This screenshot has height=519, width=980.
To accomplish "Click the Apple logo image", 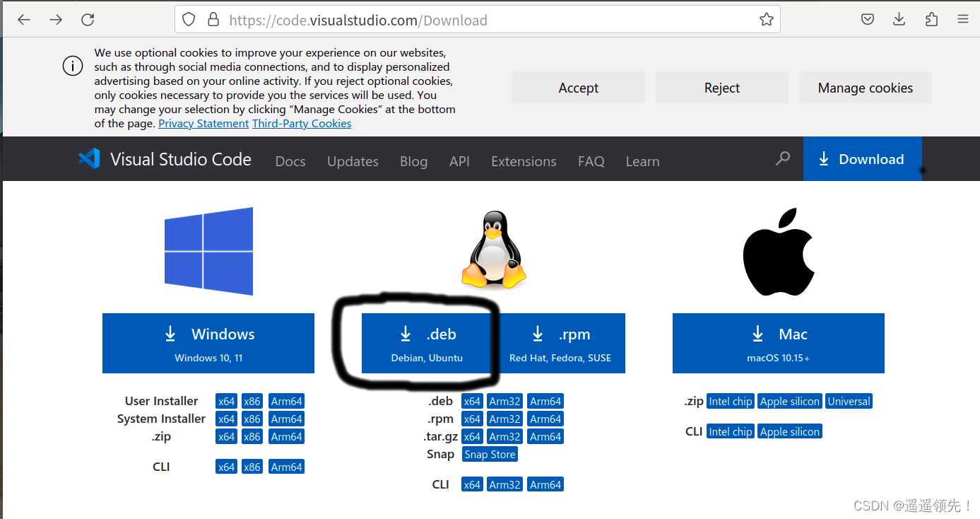I will click(779, 251).
